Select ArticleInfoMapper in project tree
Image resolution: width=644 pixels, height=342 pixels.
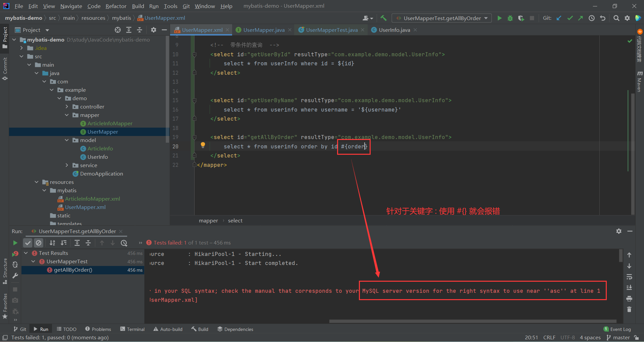pos(110,123)
